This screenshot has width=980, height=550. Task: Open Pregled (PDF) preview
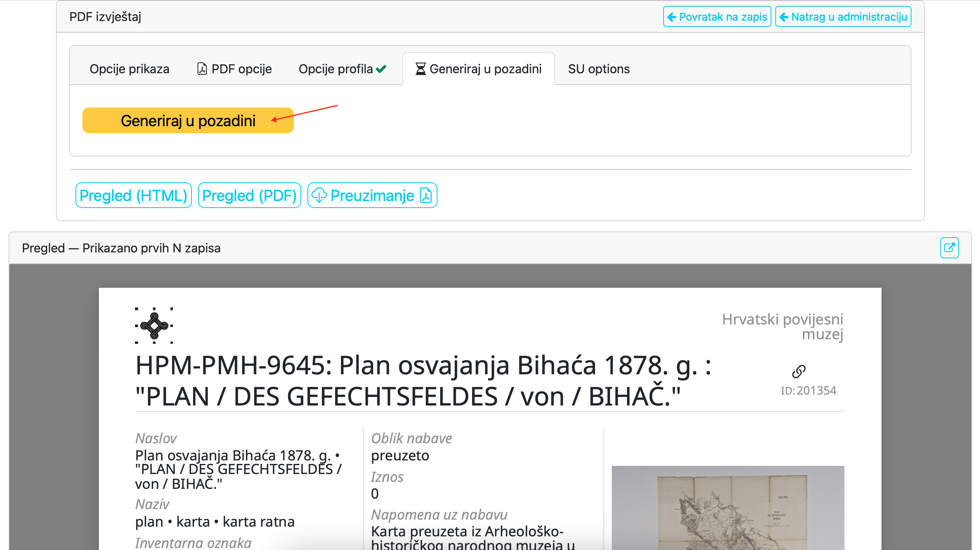click(249, 195)
